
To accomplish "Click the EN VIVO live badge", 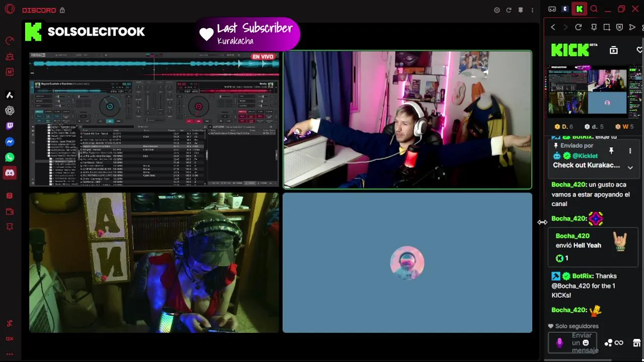I will tap(263, 57).
